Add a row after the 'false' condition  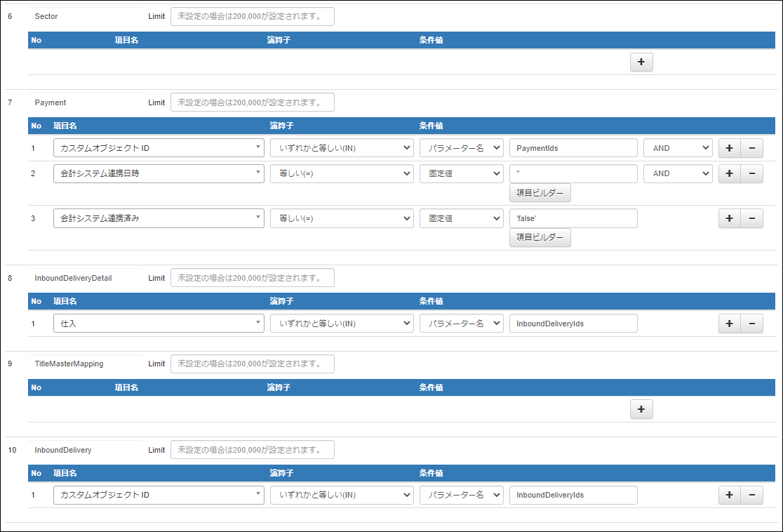pos(729,218)
